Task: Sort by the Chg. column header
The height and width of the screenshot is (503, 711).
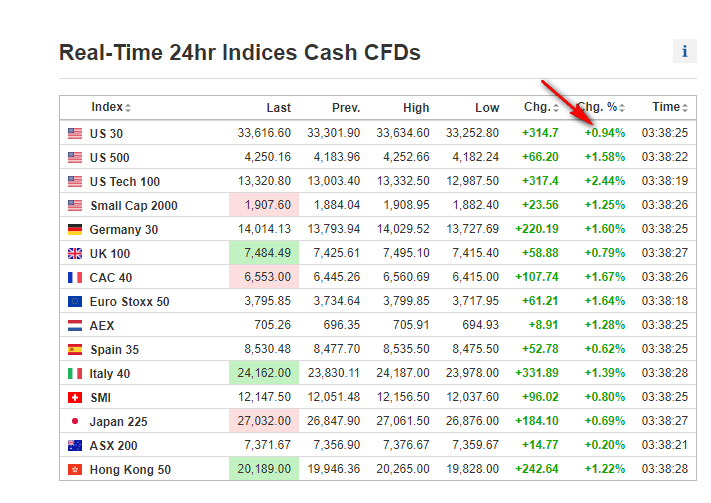Action: pyautogui.click(x=541, y=107)
